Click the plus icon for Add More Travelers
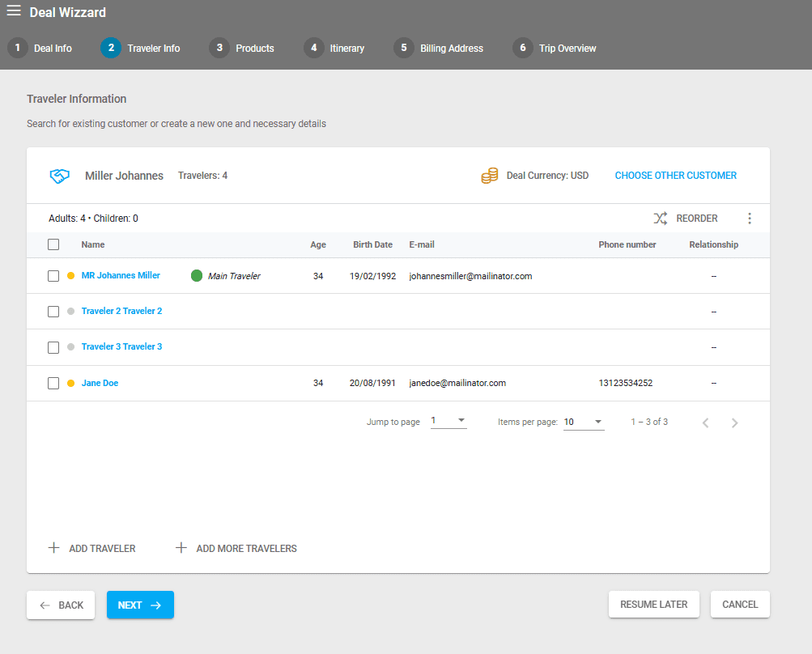Viewport: 812px width, 654px height. (x=181, y=548)
